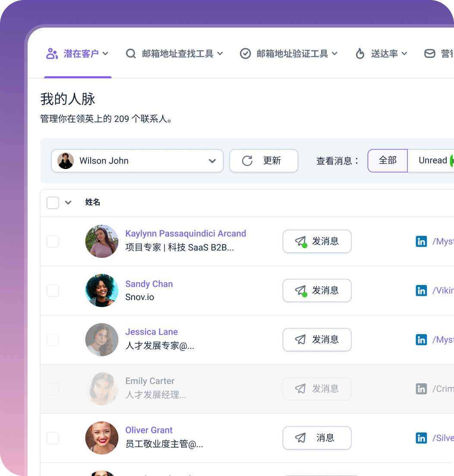Click LinkedIn icon in Sandy Chan's row

tap(421, 291)
